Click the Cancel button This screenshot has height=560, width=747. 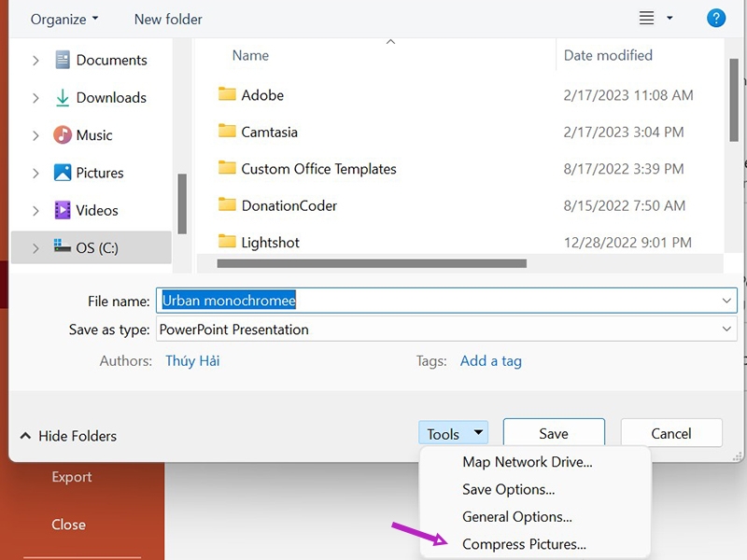(670, 433)
